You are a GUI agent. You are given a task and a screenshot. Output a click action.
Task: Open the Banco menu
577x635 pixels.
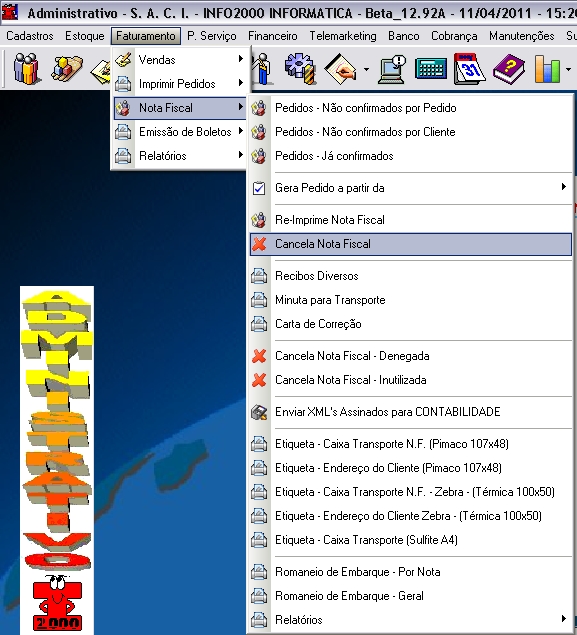coord(404,36)
